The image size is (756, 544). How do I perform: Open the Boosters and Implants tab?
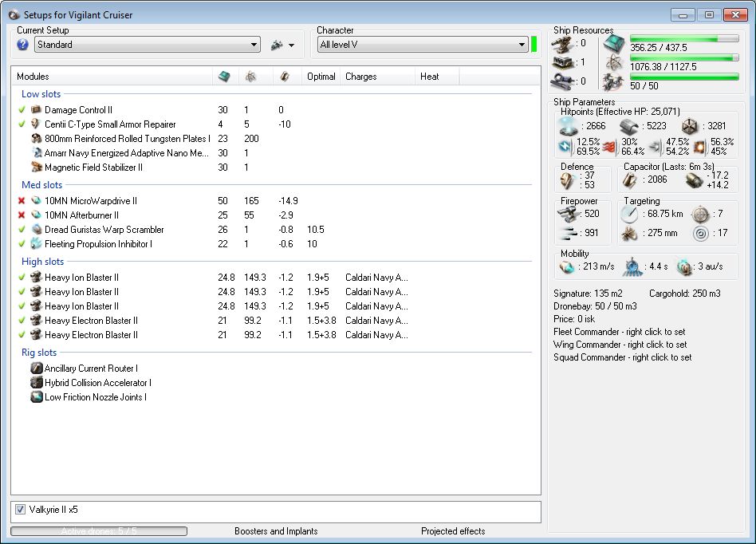276,531
